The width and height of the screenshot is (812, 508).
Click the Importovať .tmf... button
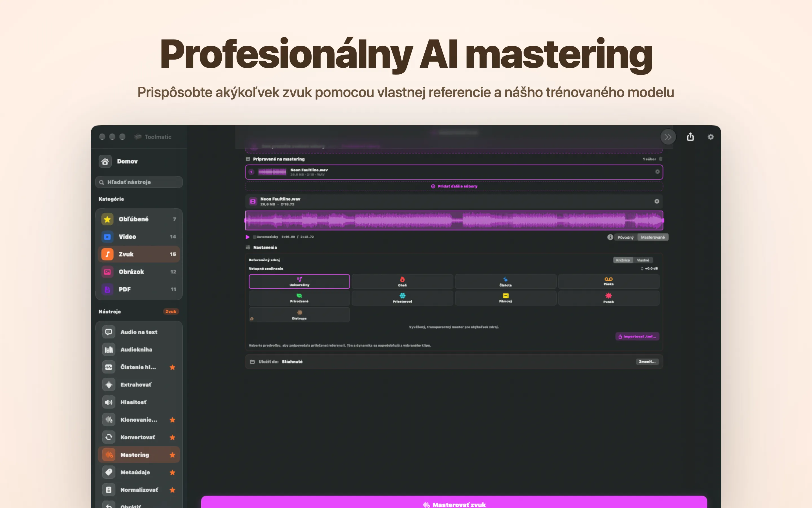click(x=637, y=336)
